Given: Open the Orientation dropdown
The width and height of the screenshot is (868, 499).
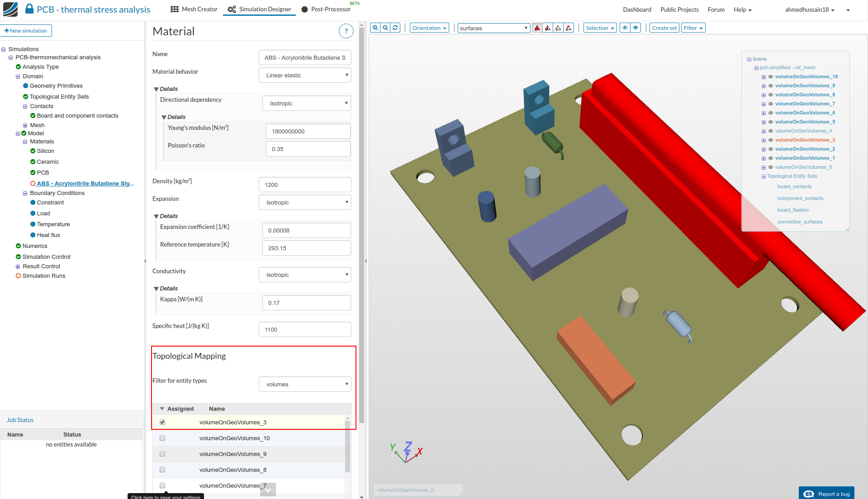Looking at the screenshot, I should click(429, 28).
